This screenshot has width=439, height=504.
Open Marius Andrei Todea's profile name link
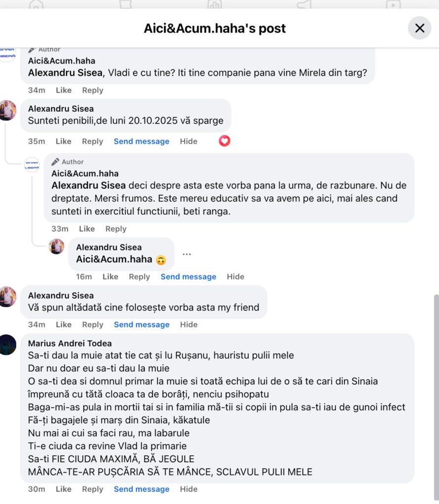tap(70, 344)
